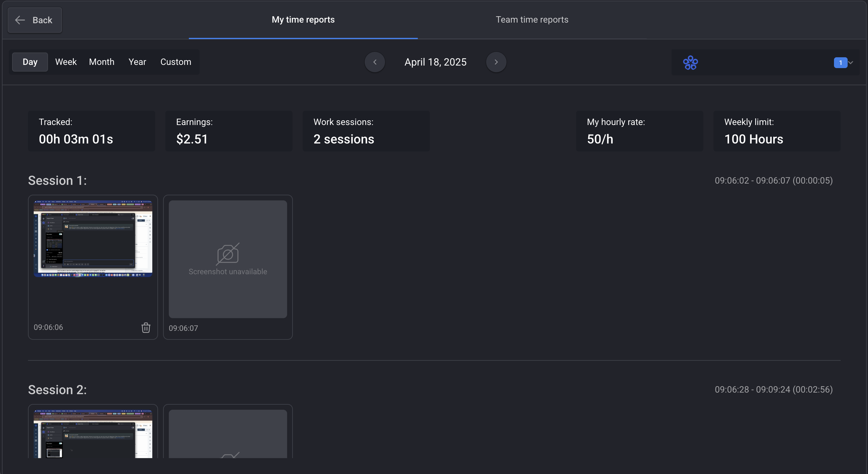Screen dimensions: 868x474
Task: Click the Back arrow button
Action: click(x=35, y=20)
